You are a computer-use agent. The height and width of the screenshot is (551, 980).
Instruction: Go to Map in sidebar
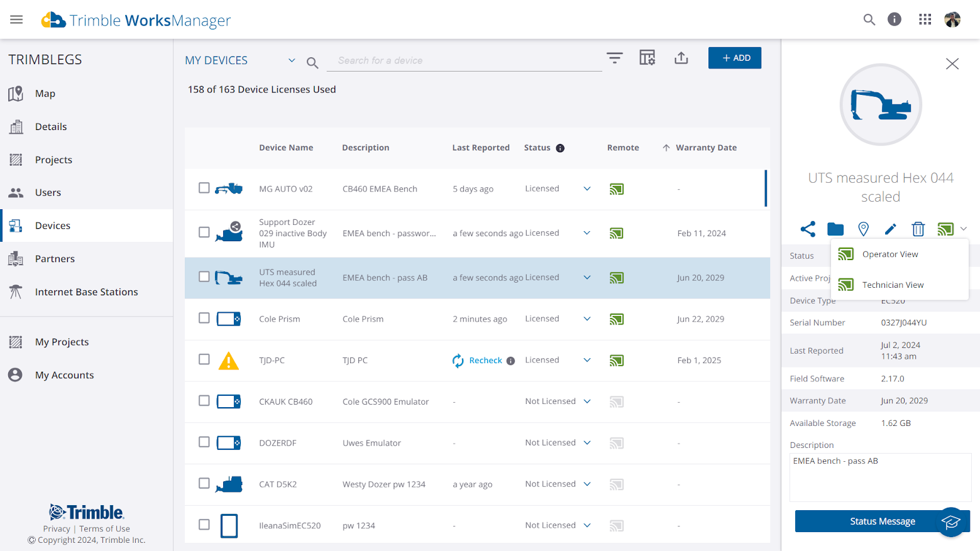click(87, 94)
